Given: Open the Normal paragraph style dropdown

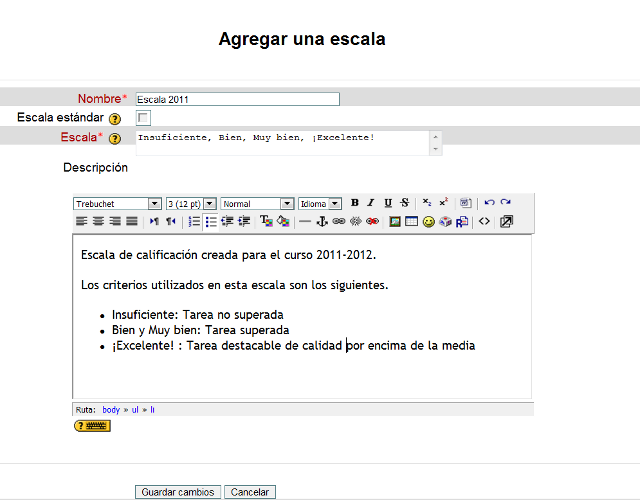Looking at the screenshot, I should click(x=257, y=204).
